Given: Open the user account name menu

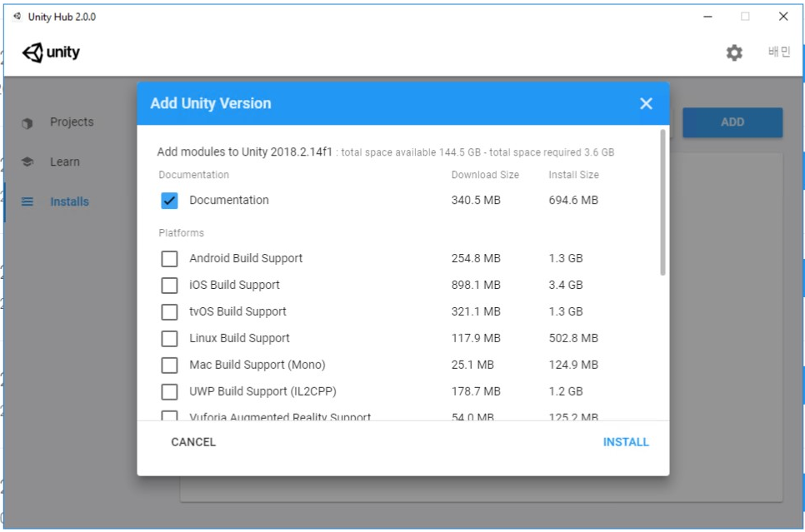Looking at the screenshot, I should 779,52.
